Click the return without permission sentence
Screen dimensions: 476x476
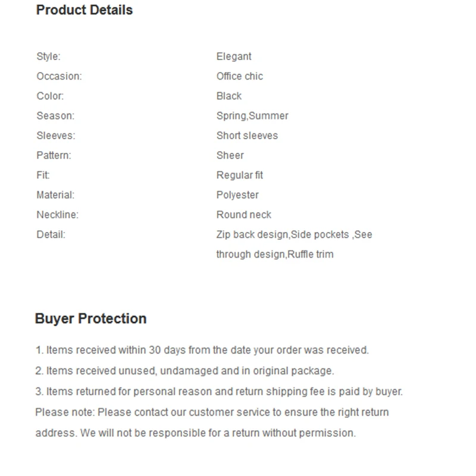(x=218, y=433)
